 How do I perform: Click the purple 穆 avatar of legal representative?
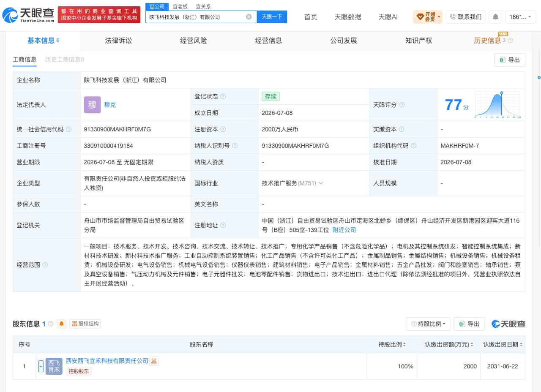[x=92, y=105]
